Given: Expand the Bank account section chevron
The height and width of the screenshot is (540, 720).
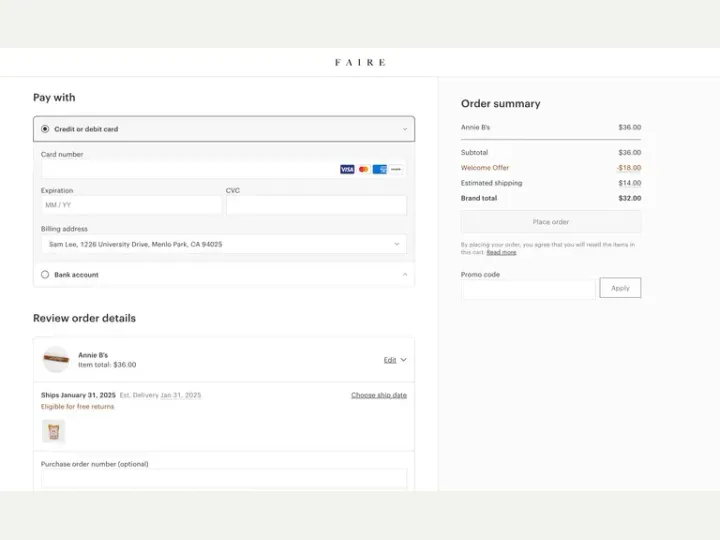Looking at the screenshot, I should 405,275.
